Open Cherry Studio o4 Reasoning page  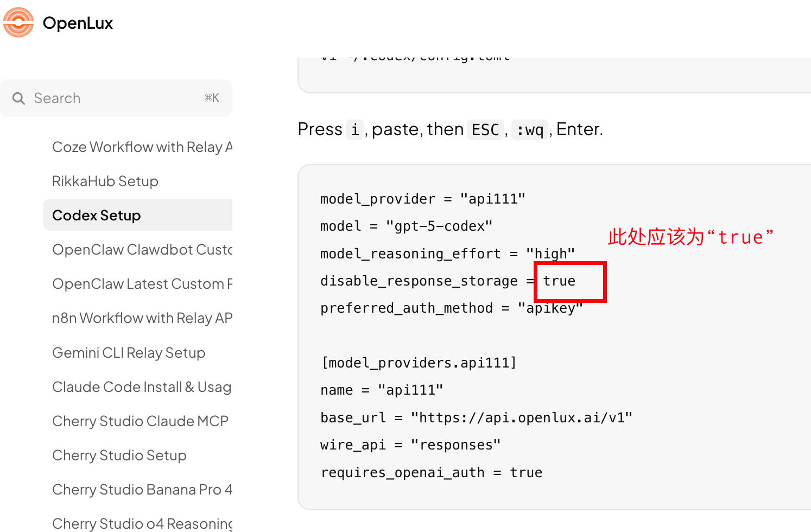point(142,523)
